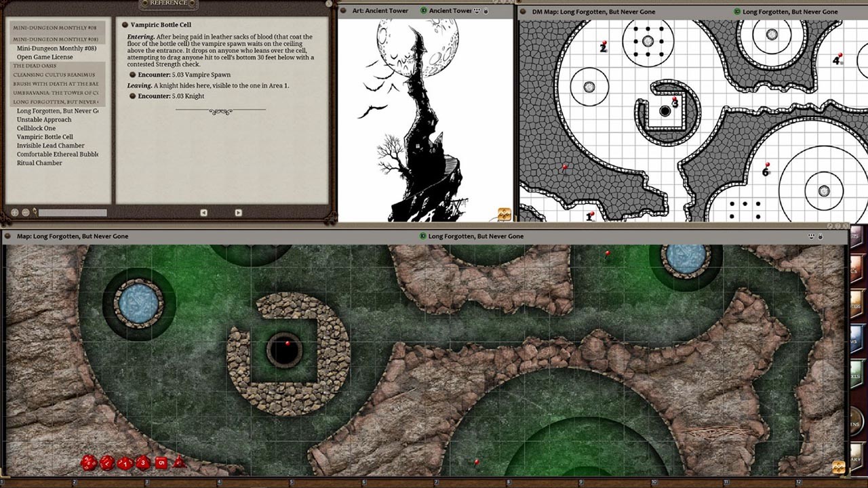Toggle the skull visibility icon on the Art: Ancient Tower window
Image resolution: width=868 pixels, height=488 pixels.
477,11
